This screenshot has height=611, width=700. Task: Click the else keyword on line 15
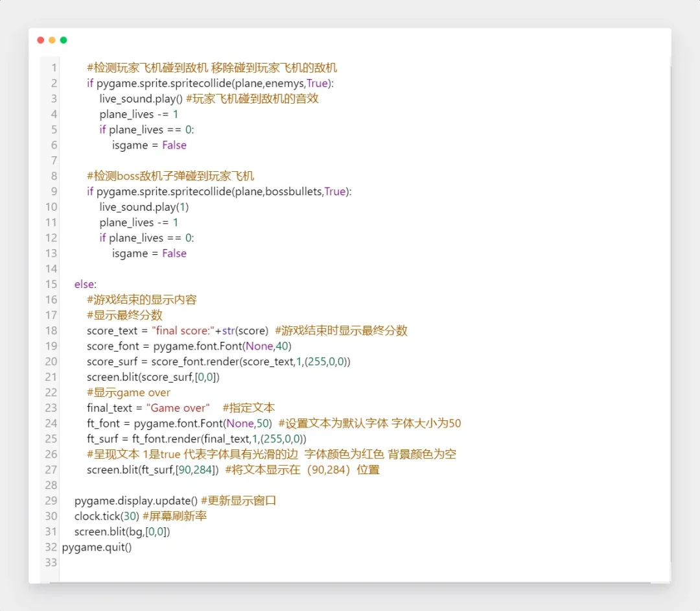85,284
